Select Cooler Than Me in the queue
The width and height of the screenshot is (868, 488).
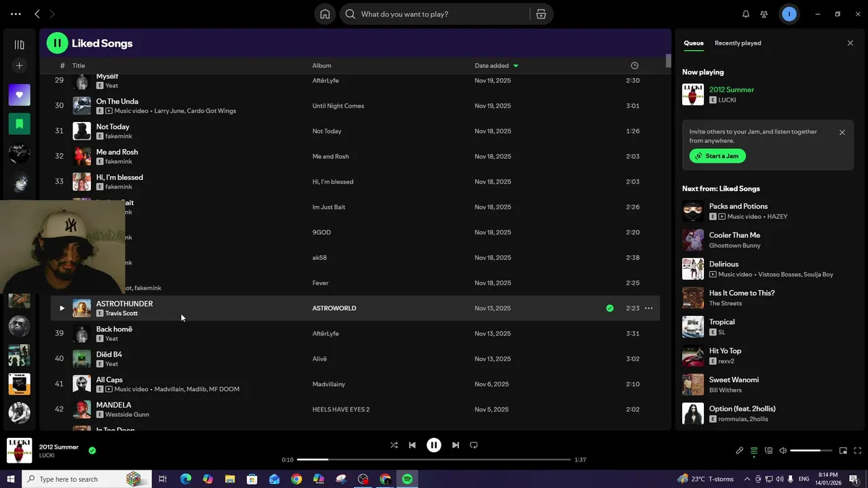point(734,235)
